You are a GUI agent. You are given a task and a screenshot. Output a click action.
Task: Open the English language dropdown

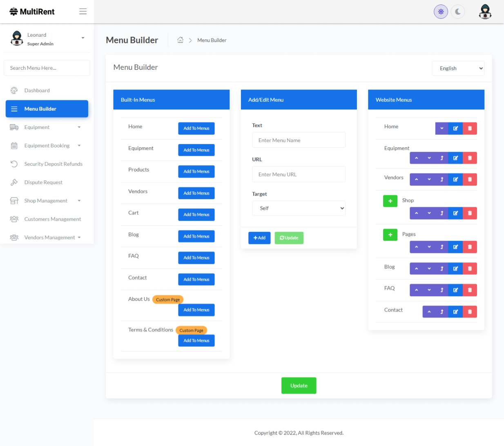[458, 69]
